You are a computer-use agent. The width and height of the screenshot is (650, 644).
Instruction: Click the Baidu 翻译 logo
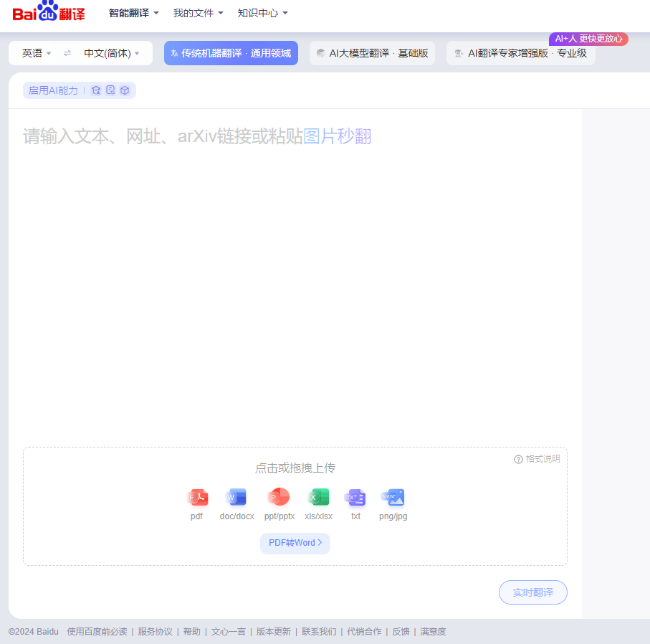click(x=49, y=12)
